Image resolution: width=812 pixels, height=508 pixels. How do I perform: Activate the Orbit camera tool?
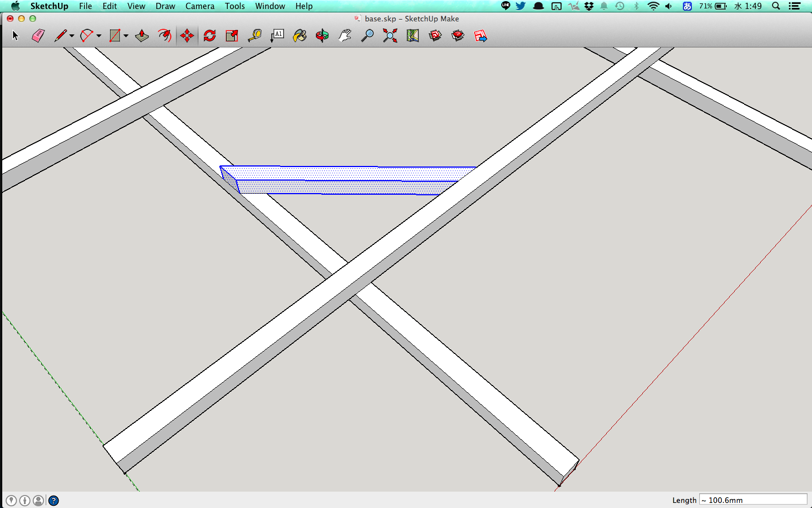point(322,36)
